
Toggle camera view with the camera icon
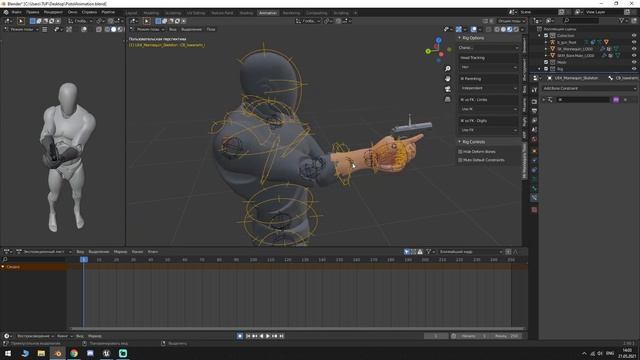pyautogui.click(x=448, y=89)
